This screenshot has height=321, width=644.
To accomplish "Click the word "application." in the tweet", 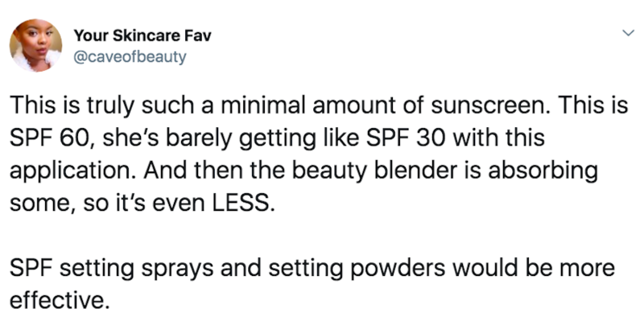I will coord(72,171).
